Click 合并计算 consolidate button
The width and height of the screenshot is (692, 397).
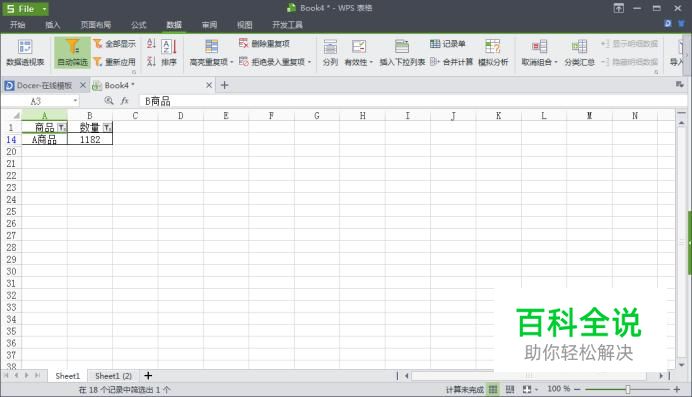(451, 62)
